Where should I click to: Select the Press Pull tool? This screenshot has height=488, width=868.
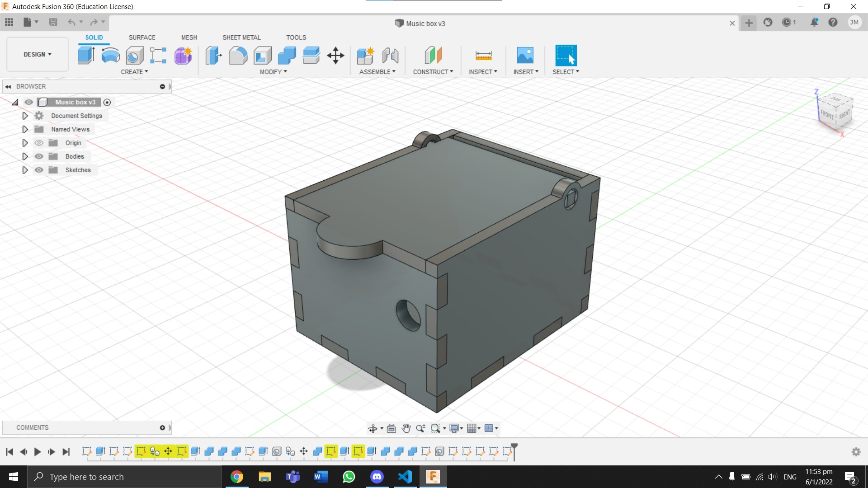click(x=214, y=56)
